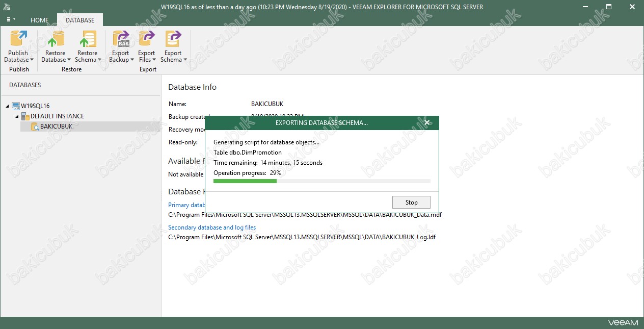Select the W19SQL16 server icon in tree
644x329 pixels.
(x=16, y=106)
